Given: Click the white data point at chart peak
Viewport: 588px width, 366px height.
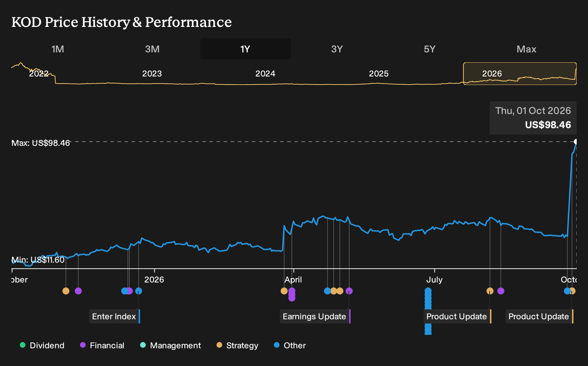Looking at the screenshot, I should tap(576, 142).
